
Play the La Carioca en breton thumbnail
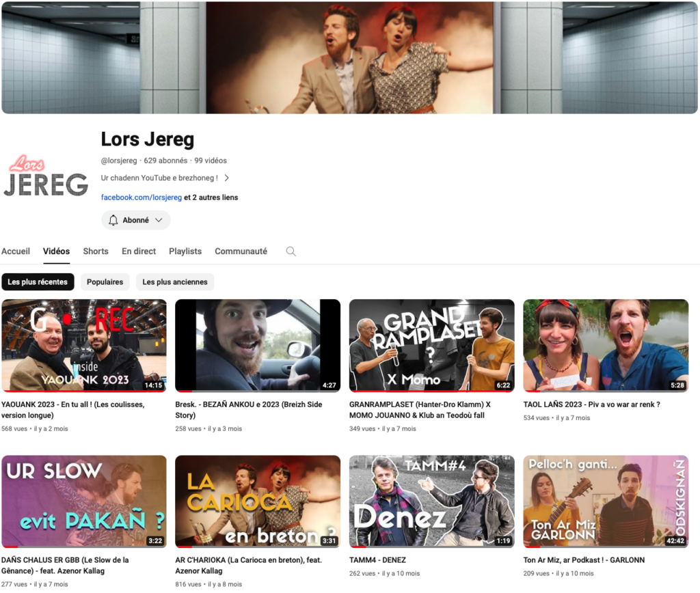pyautogui.click(x=258, y=501)
